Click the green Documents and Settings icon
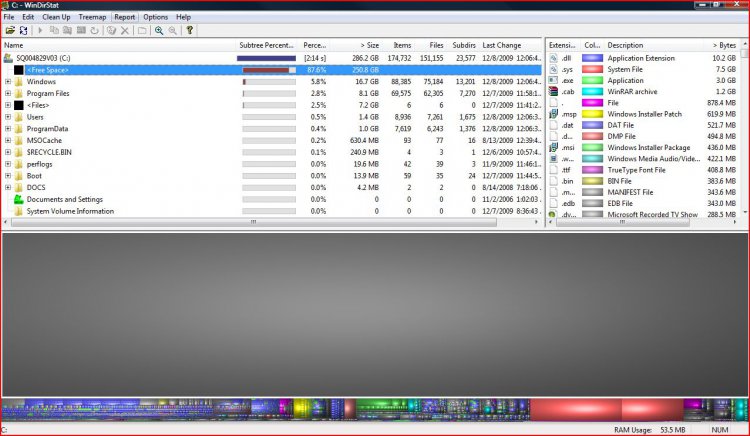This screenshot has width=750, height=436. [19, 199]
